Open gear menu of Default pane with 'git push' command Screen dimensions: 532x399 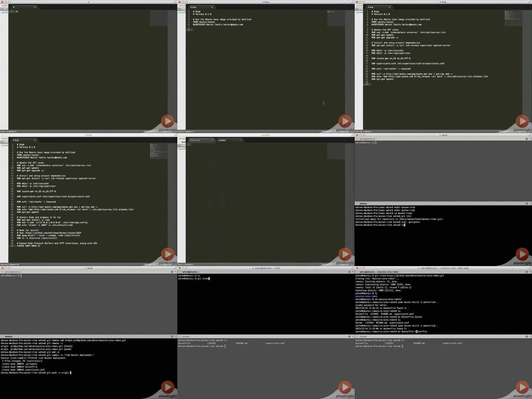pos(172,336)
